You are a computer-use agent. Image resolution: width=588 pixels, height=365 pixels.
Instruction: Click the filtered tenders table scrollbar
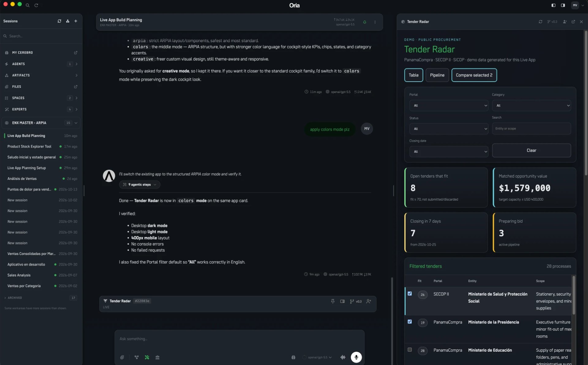pyautogui.click(x=574, y=295)
